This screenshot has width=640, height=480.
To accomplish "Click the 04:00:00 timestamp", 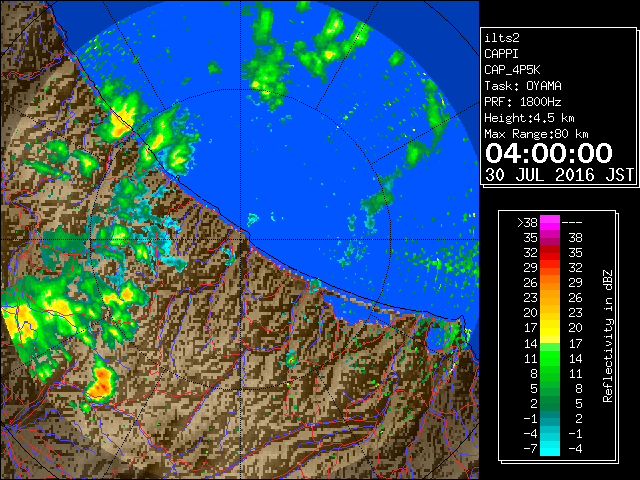I will click(x=549, y=153).
